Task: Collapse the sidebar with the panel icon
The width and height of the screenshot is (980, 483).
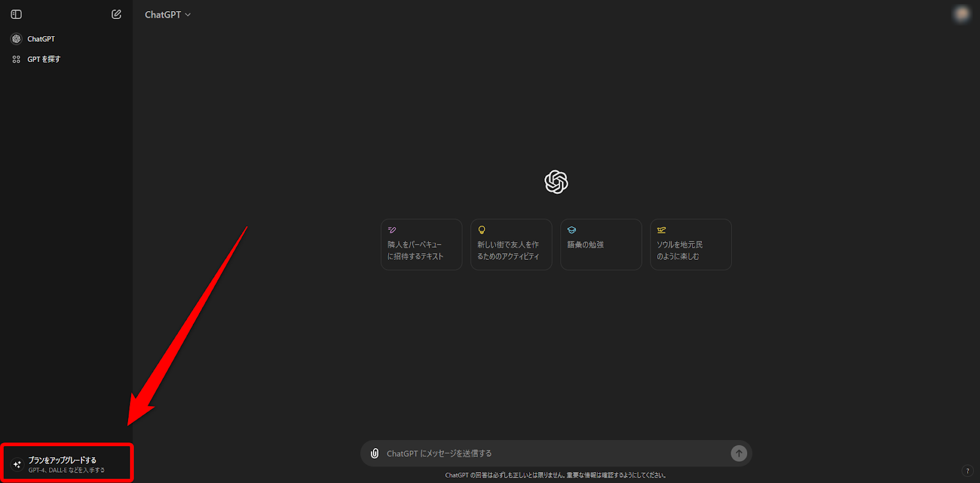Action: tap(17, 14)
